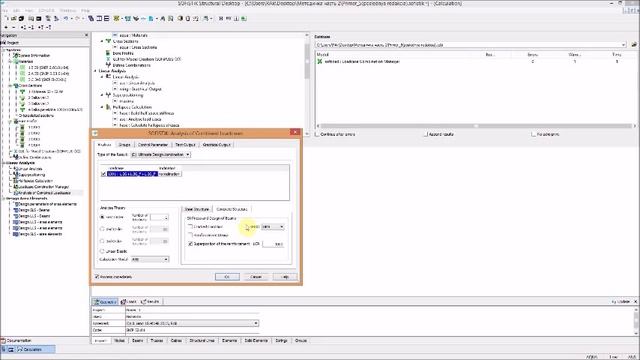Select the first Analysis Theory radio option
This screenshot has height=360, width=640.
pyautogui.click(x=102, y=217)
